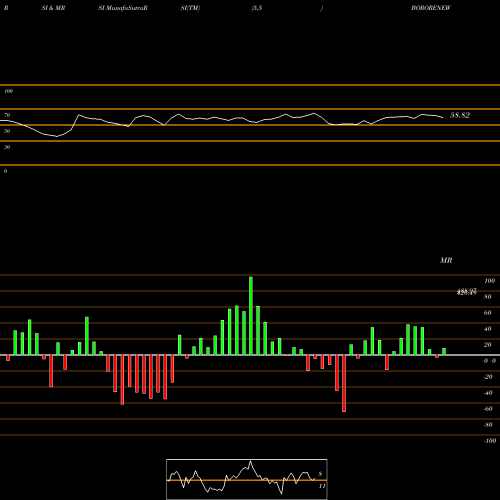Image resolution: width=500 pixels, height=500 pixels.
Task: Click the MR axis label 60
Action: coord(488,313)
